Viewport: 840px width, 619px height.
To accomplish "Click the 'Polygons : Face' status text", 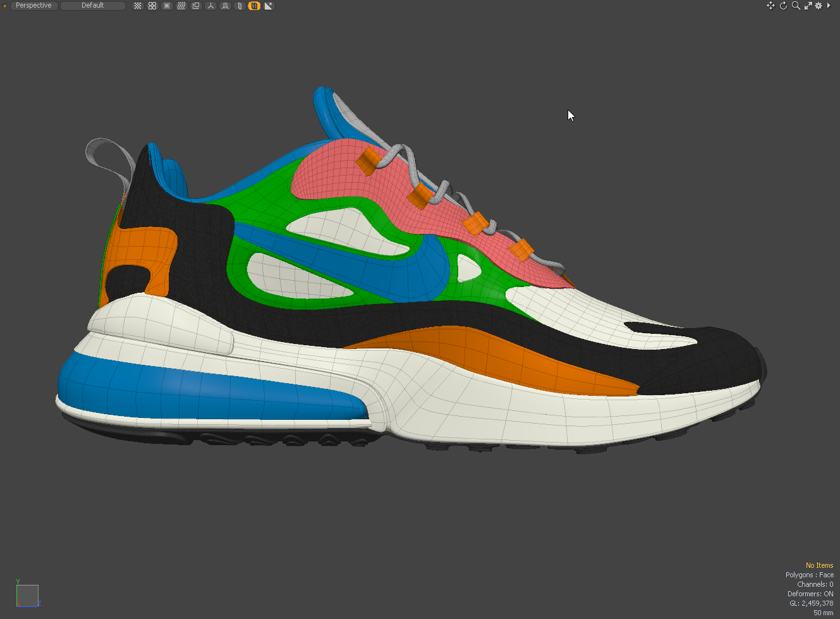I will (x=810, y=575).
